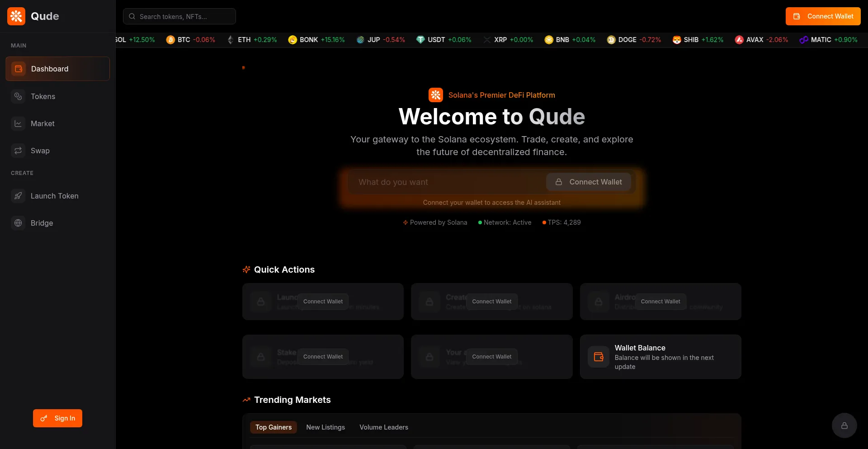Viewport: 868px width, 449px height.
Task: Click Connect Wallet on the Create card
Action: pos(492,302)
